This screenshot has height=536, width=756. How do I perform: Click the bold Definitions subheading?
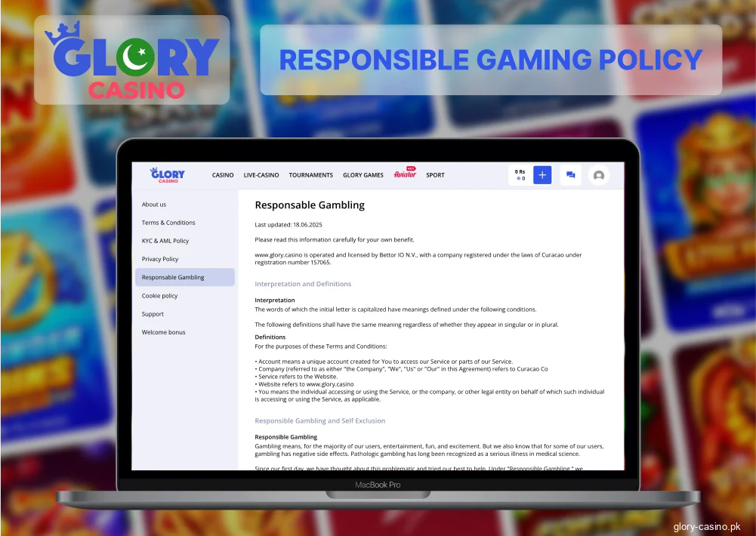point(270,337)
